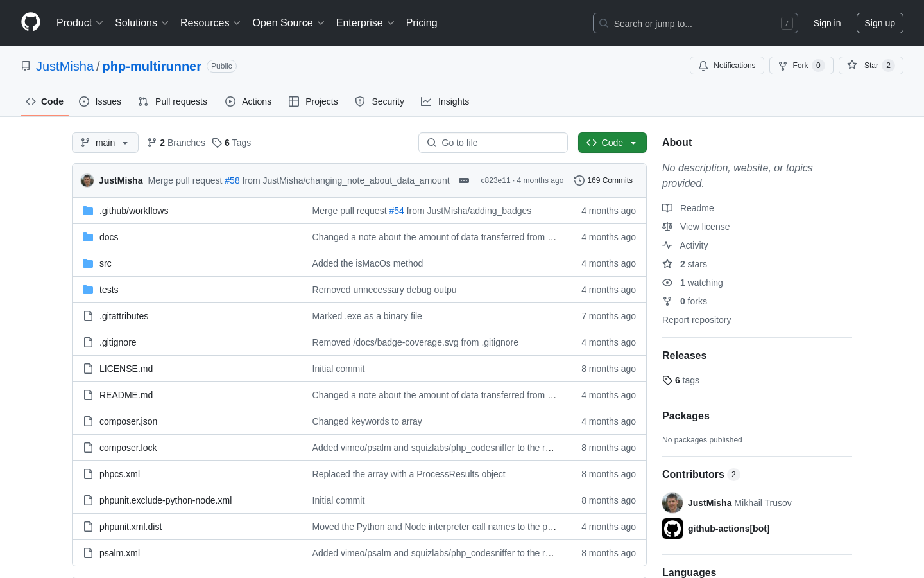Focus the Go to file input
924x578 pixels.
pos(493,143)
